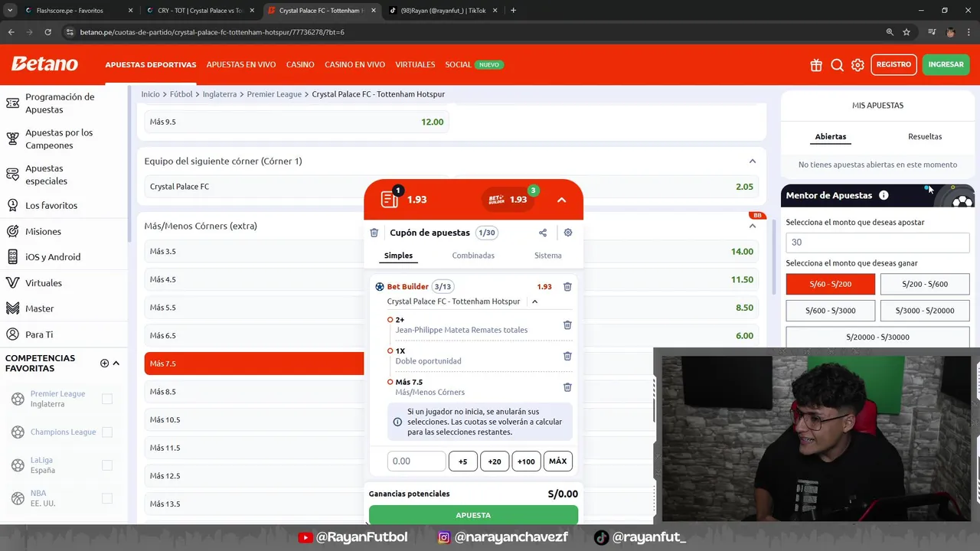The width and height of the screenshot is (980, 551).
Task: Open the gift promotions icon in header
Action: click(816, 65)
